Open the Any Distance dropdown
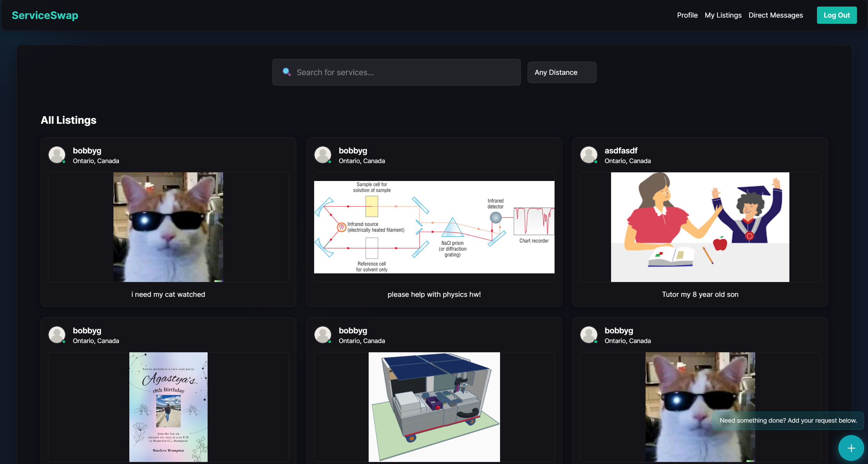This screenshot has width=868, height=464. [561, 72]
